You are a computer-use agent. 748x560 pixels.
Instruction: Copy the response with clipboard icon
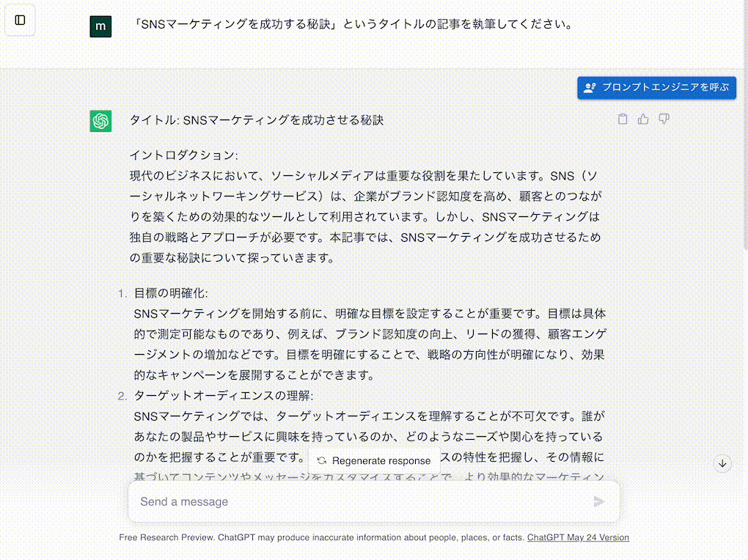(623, 119)
